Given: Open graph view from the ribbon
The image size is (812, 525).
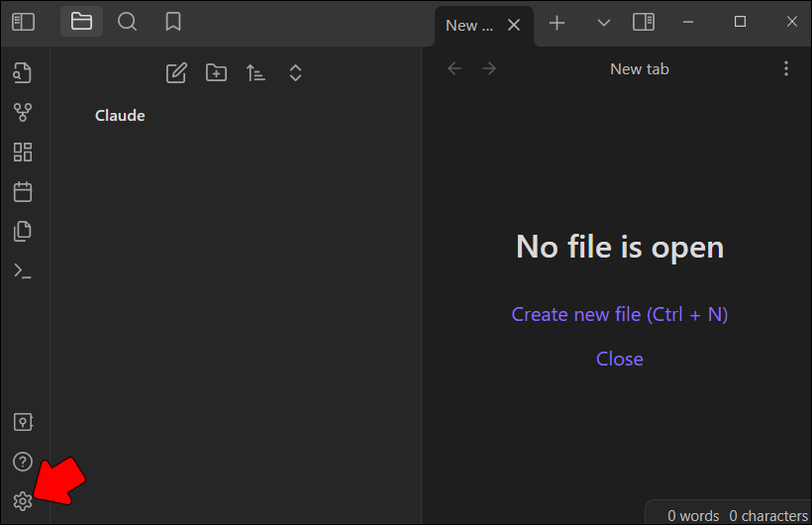Looking at the screenshot, I should click(23, 112).
